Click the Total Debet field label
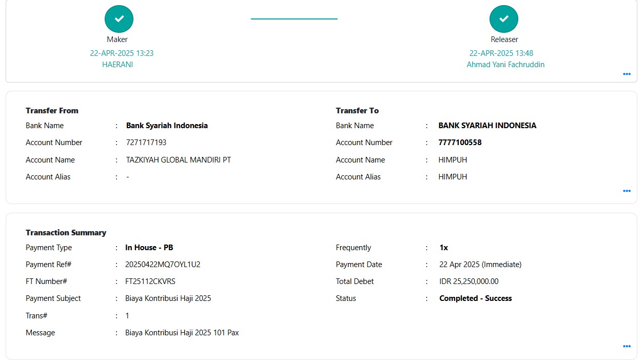 tap(355, 281)
